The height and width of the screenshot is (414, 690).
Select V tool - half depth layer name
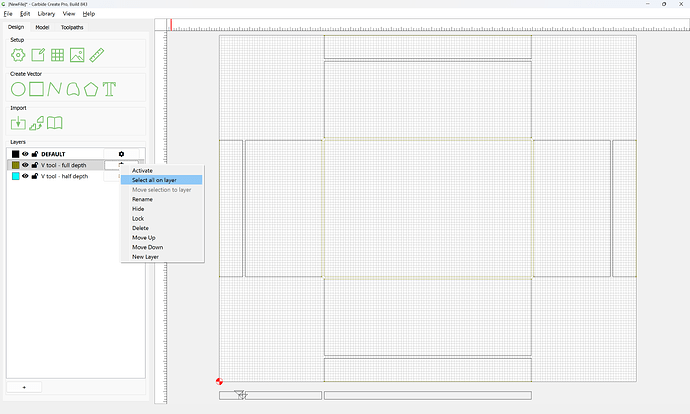coord(65,176)
